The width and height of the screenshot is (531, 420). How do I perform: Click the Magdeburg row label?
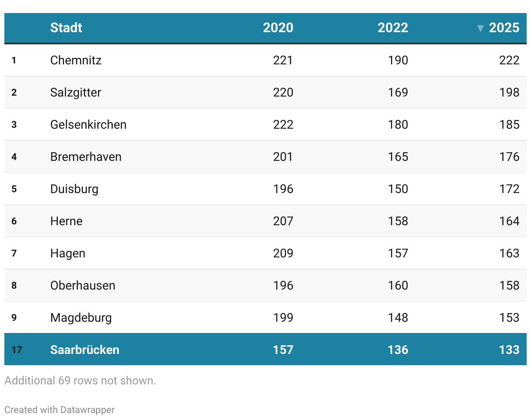(81, 317)
